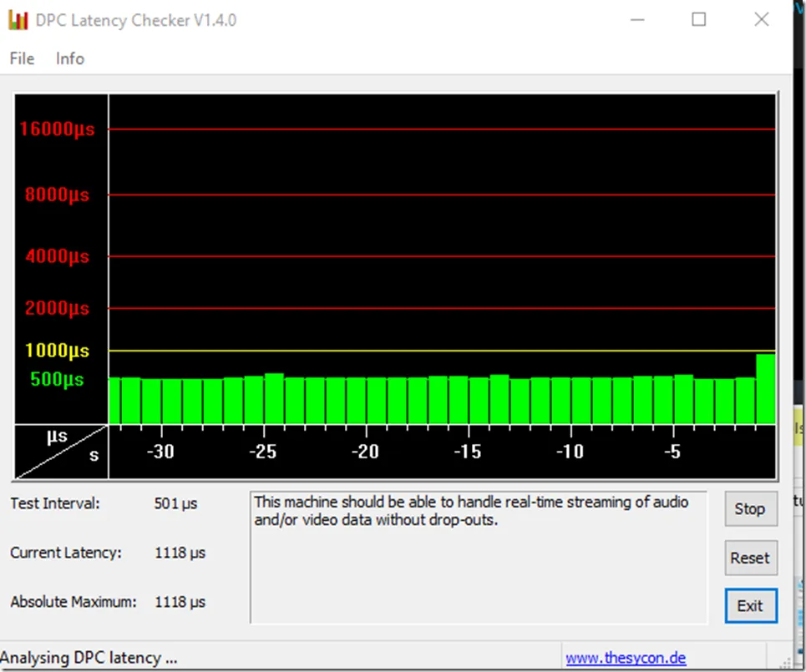This screenshot has width=806, height=672.
Task: Click the message box about real-time streaming
Action: pyautogui.click(x=479, y=558)
